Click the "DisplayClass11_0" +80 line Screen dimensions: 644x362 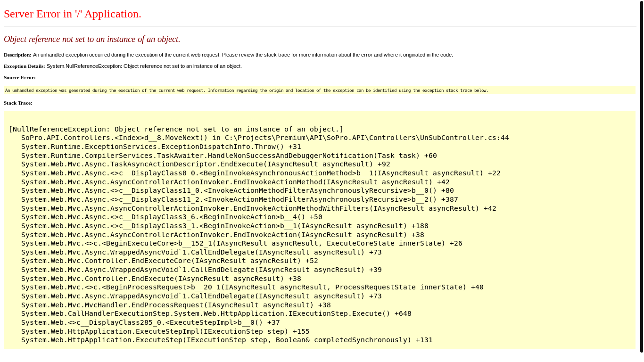pos(238,190)
